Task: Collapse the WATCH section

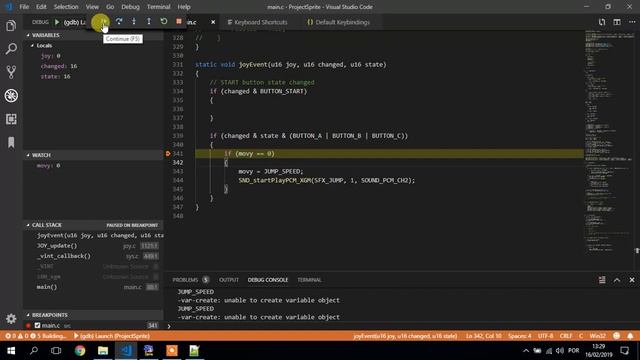Action: pos(93,155)
